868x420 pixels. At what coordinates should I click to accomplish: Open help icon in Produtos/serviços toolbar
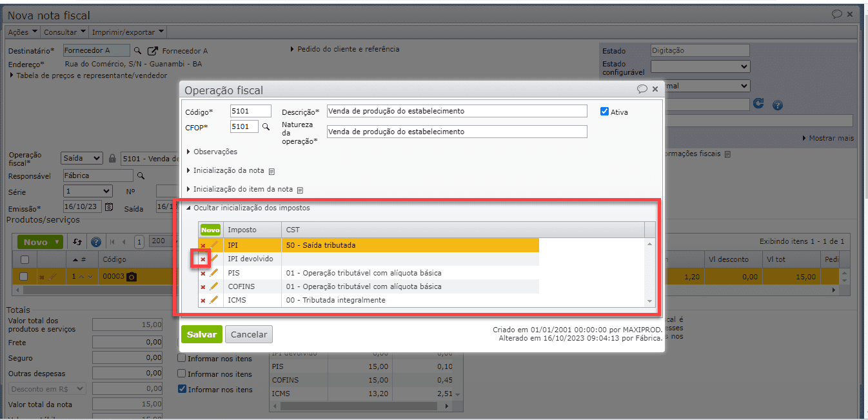pyautogui.click(x=96, y=242)
